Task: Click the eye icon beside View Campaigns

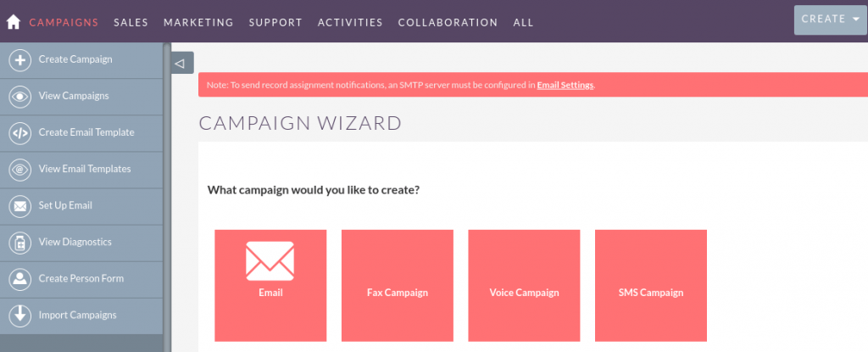Action: coord(20,97)
